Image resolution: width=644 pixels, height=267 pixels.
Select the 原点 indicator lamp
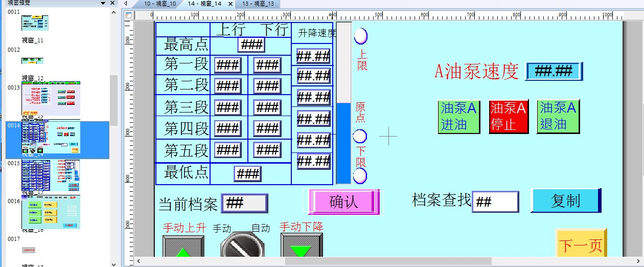click(x=360, y=136)
